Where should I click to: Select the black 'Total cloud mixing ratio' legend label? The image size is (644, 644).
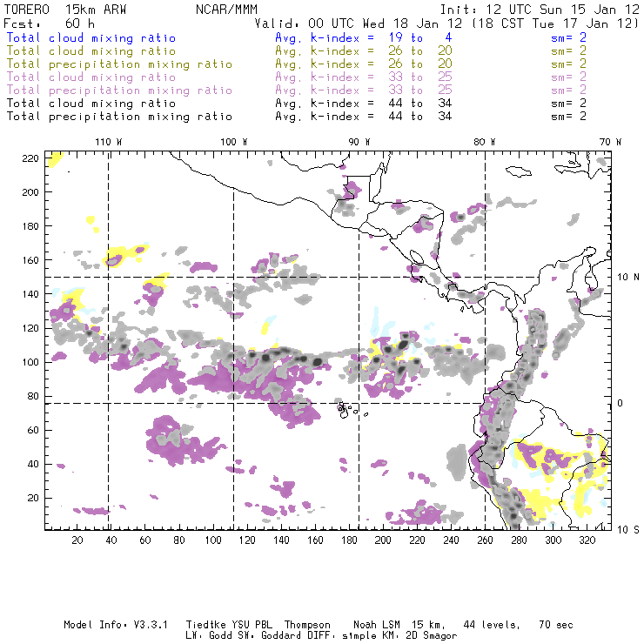(91, 103)
